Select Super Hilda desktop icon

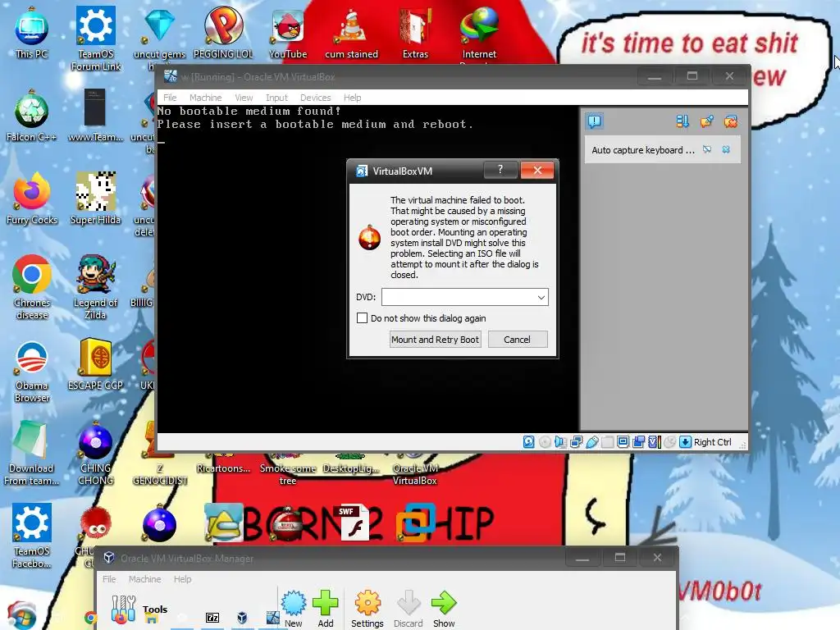pos(95,199)
